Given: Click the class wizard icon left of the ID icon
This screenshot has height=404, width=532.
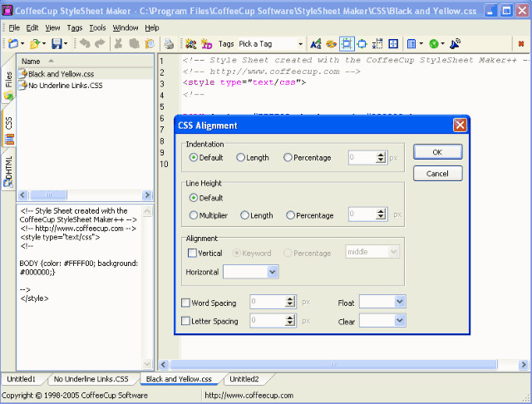Looking at the screenshot, I should coord(191,44).
